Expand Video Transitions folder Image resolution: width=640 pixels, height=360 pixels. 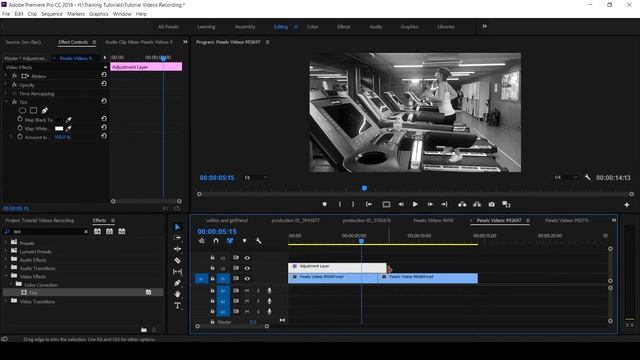pos(6,301)
